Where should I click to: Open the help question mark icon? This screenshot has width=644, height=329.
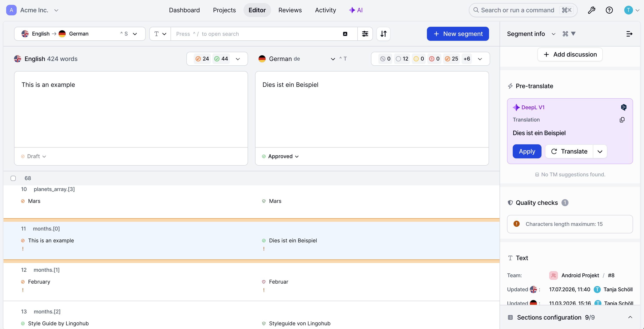(609, 10)
